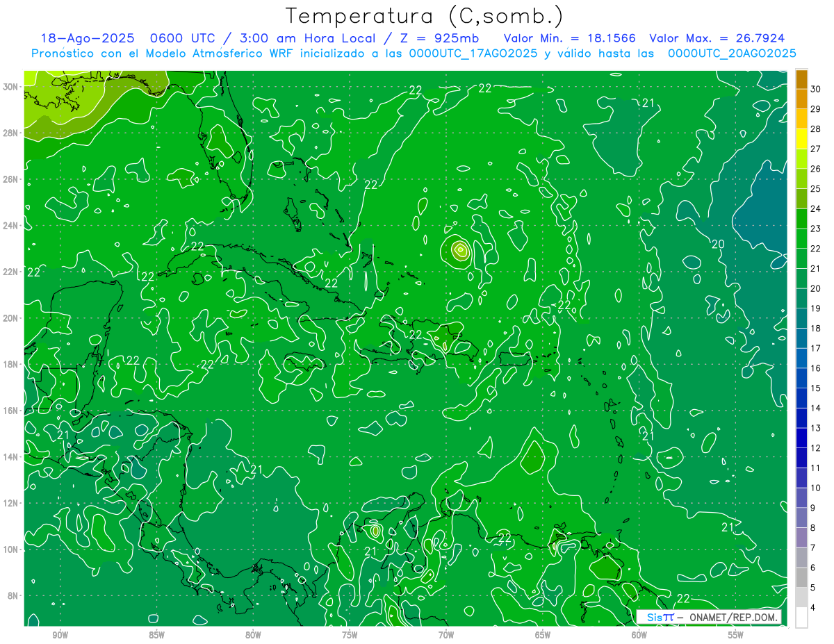Click the '60W' longitude axis label

tap(639, 634)
